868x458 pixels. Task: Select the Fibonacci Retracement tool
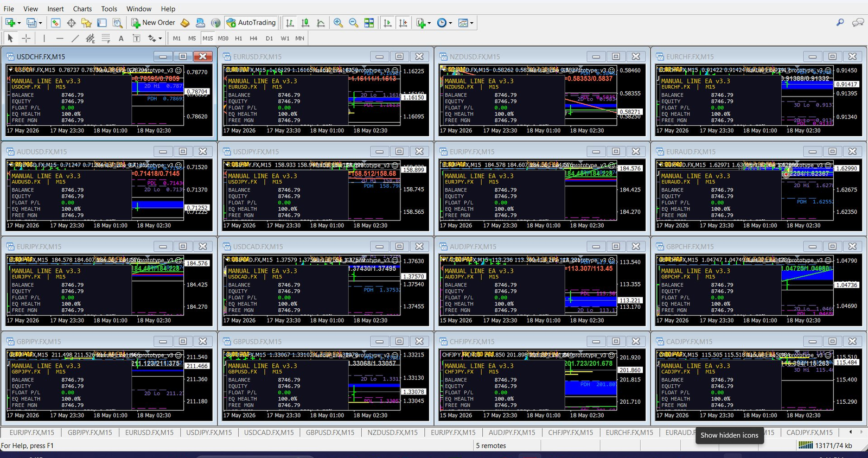click(106, 38)
